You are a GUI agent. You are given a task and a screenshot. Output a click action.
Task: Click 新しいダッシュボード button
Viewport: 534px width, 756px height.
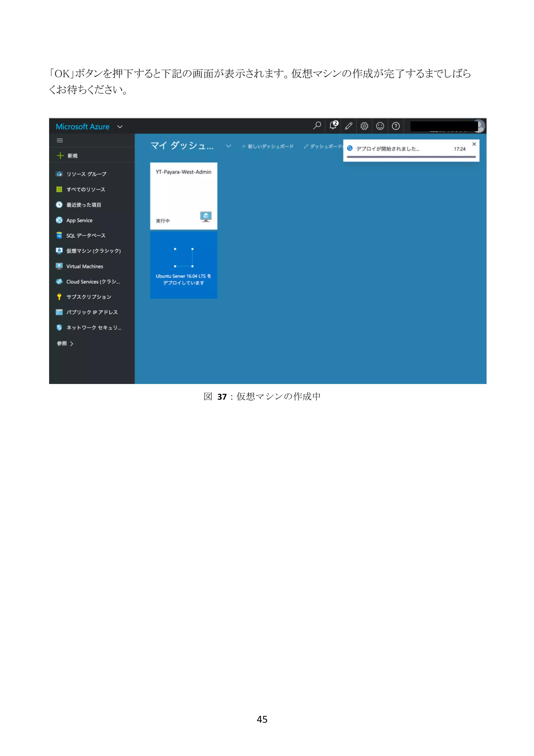click(x=268, y=146)
